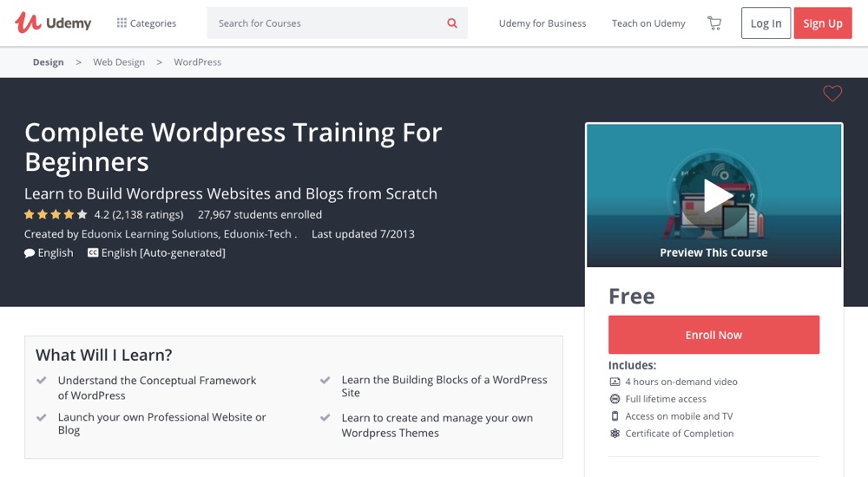Go to Web Design breadcrumb
Screen dimensions: 868x477
tap(118, 62)
